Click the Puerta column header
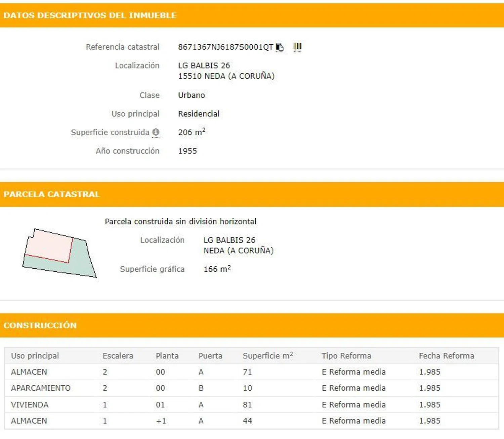504x439 pixels. tap(210, 356)
